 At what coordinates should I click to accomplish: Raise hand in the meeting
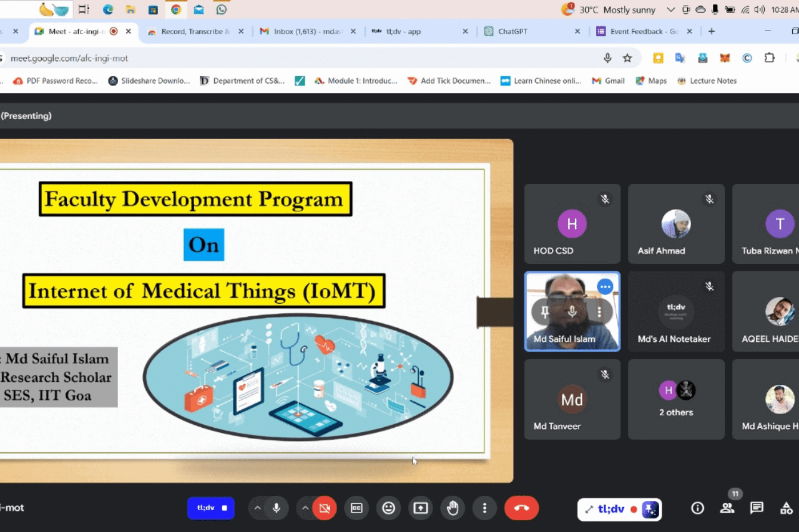[x=453, y=508]
